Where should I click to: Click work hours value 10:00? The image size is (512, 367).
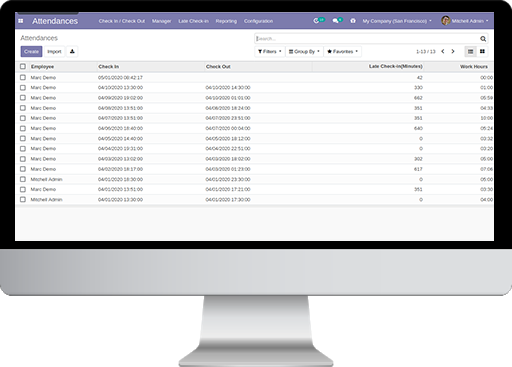tap(486, 118)
